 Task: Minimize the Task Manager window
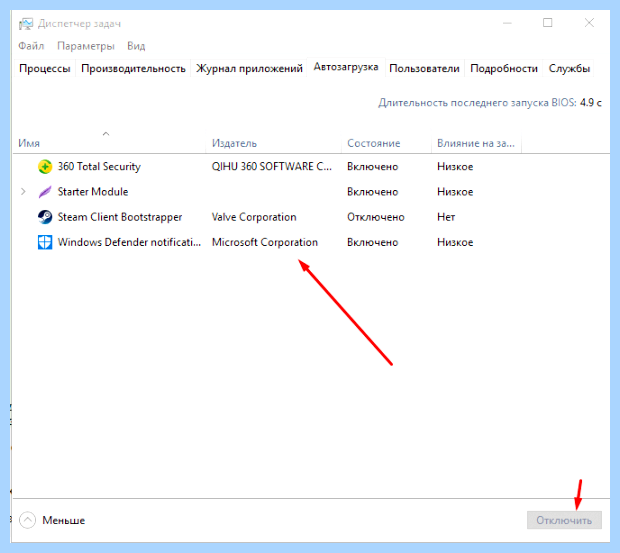tap(507, 23)
